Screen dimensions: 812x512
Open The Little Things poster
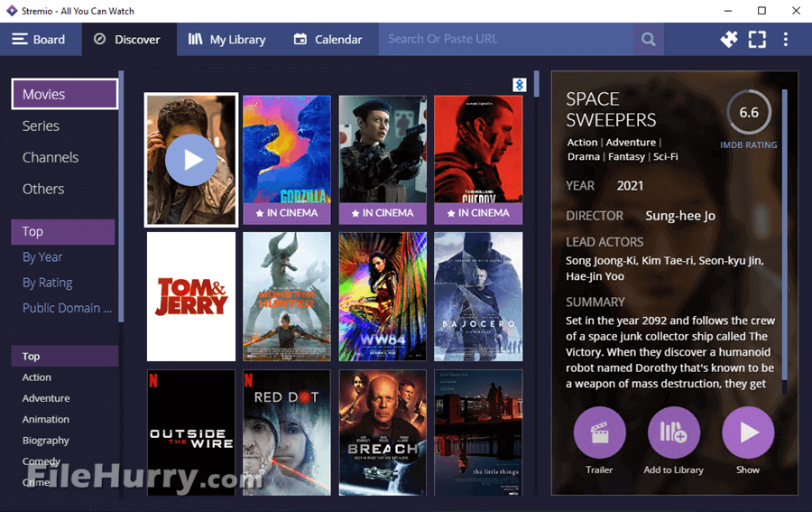478,433
